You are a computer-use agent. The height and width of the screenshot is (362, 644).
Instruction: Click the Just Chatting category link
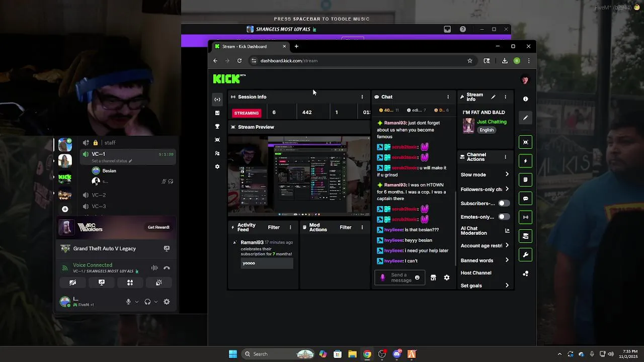click(x=492, y=122)
